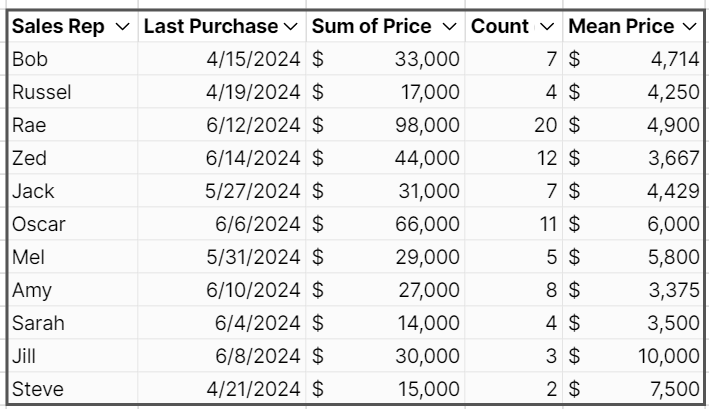Expand the Sum of Price filter arrow
709x409 pixels.
click(x=449, y=27)
